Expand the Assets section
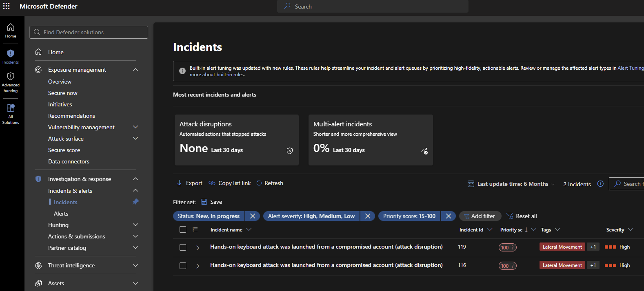 point(135,283)
